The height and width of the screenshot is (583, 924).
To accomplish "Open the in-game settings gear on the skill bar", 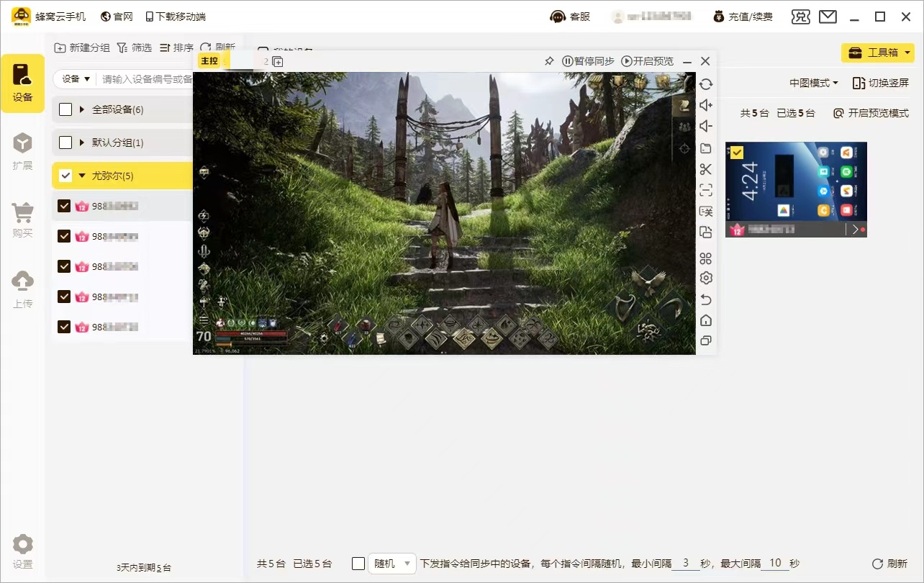I will pyautogui.click(x=324, y=337).
